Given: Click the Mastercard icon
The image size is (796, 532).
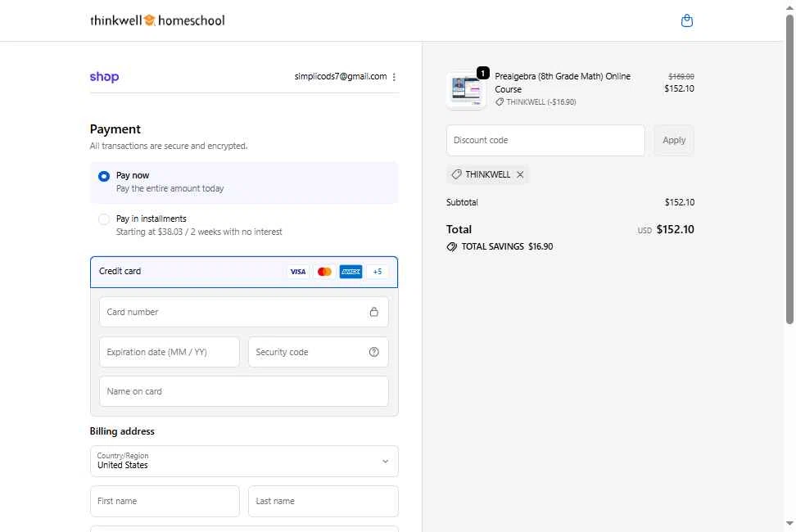Looking at the screenshot, I should tap(324, 272).
